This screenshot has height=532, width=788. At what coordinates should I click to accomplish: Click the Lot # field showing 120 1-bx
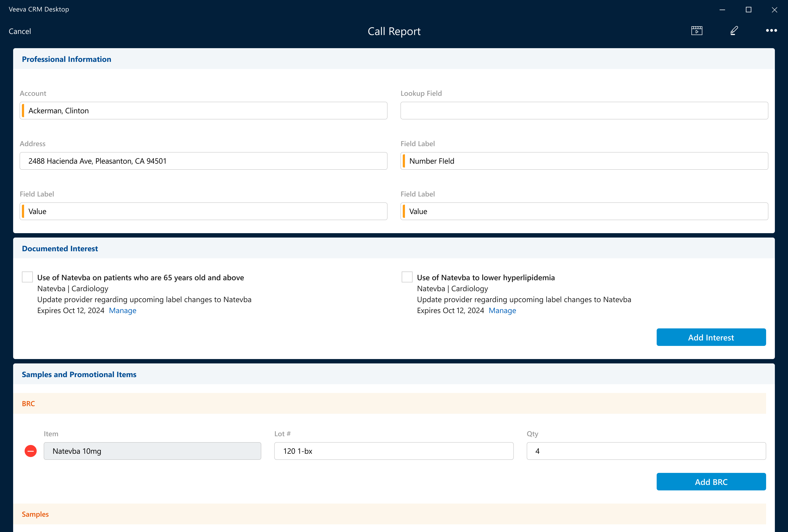click(x=393, y=451)
